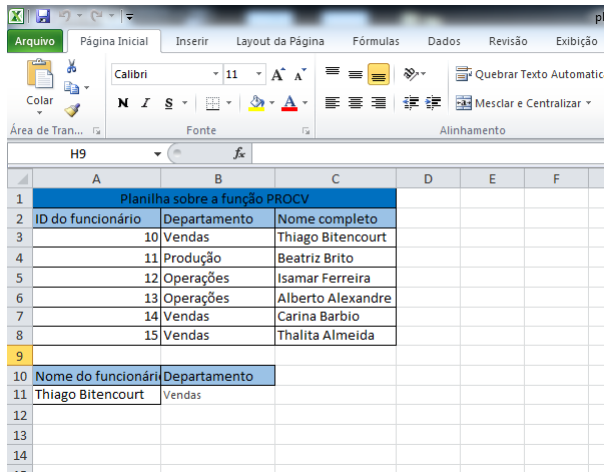
Task: Switch to the Fórmulas ribbon tab
Action: click(375, 41)
